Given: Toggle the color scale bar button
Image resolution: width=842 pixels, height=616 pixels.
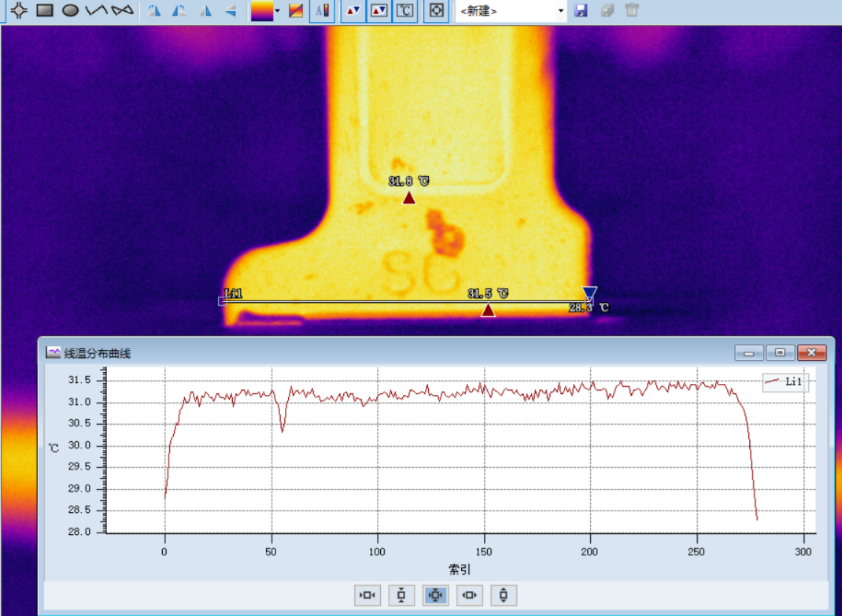Looking at the screenshot, I should [322, 11].
